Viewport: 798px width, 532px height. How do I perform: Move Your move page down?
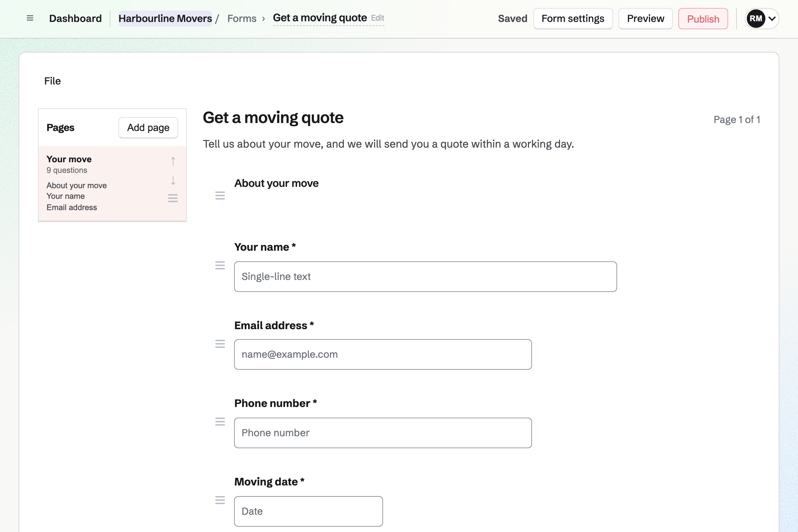(x=173, y=181)
